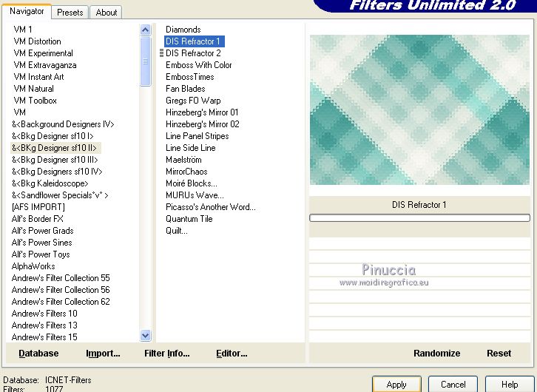Reset the filter settings
This screenshot has height=392, width=537.
coord(499,353)
